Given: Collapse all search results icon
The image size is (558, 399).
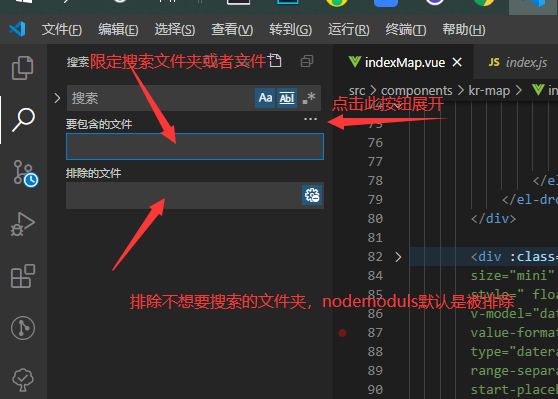Looking at the screenshot, I should (x=307, y=61).
